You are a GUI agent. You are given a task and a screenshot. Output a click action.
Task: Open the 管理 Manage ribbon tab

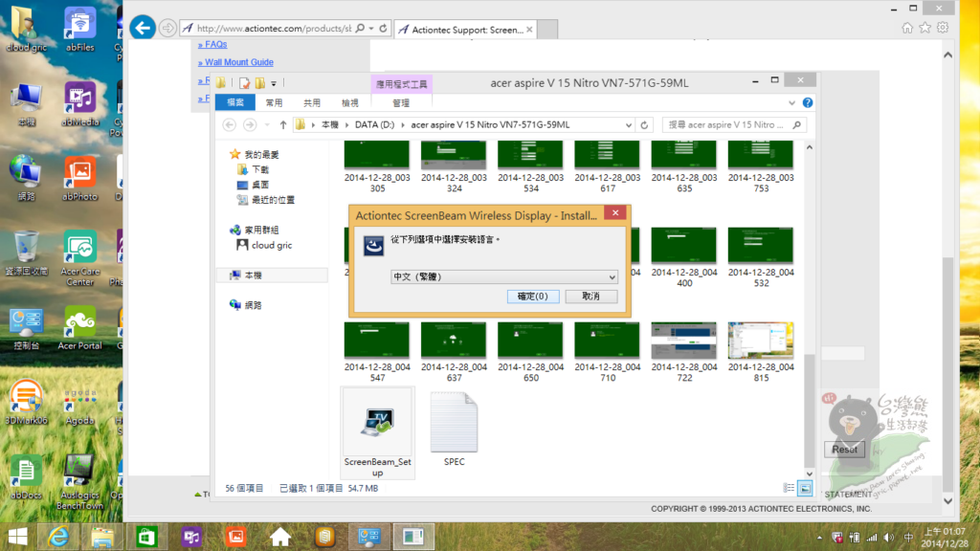[x=401, y=102]
